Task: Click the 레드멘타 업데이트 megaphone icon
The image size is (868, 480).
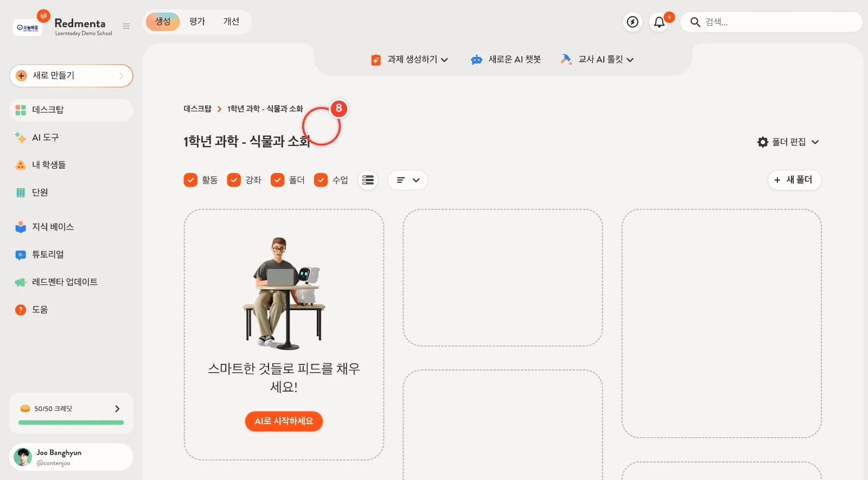Action: (x=21, y=282)
